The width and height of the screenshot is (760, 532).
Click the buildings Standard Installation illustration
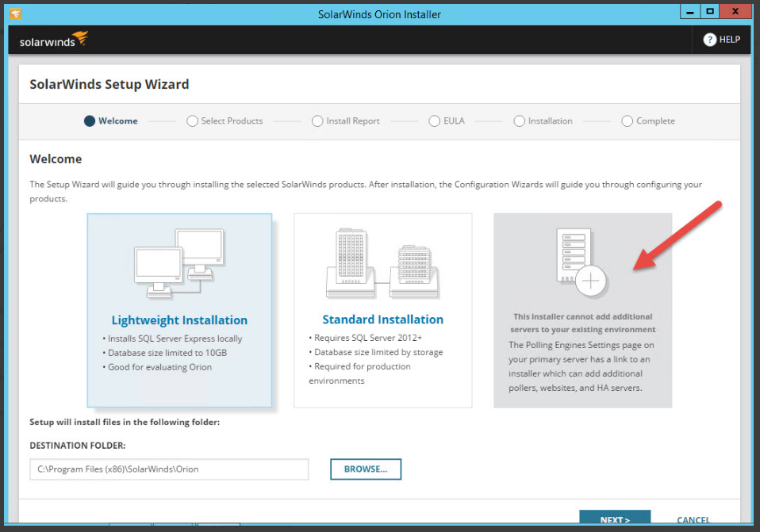tap(382, 263)
